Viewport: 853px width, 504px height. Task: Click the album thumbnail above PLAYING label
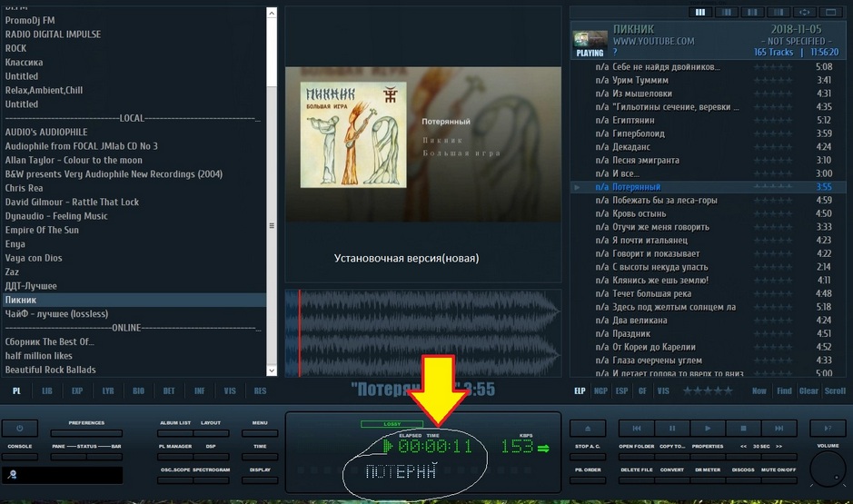pyautogui.click(x=590, y=39)
